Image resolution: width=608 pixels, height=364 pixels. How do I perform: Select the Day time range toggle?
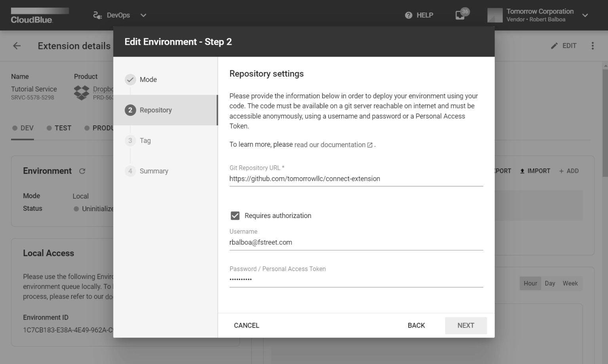[x=550, y=283]
